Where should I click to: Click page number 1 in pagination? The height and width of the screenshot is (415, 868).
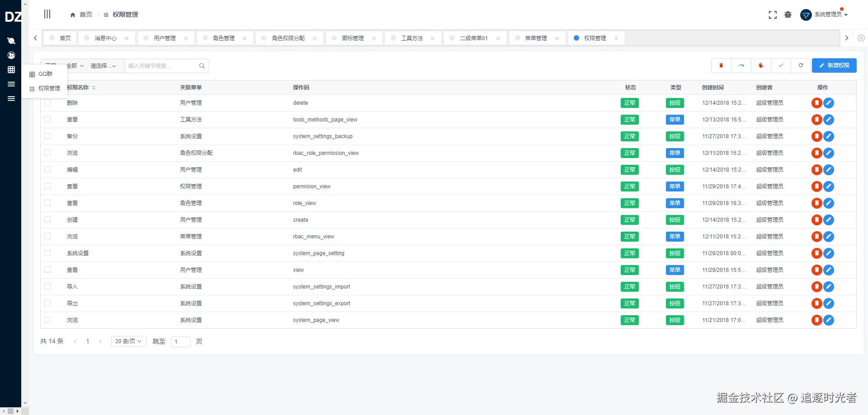(88, 341)
